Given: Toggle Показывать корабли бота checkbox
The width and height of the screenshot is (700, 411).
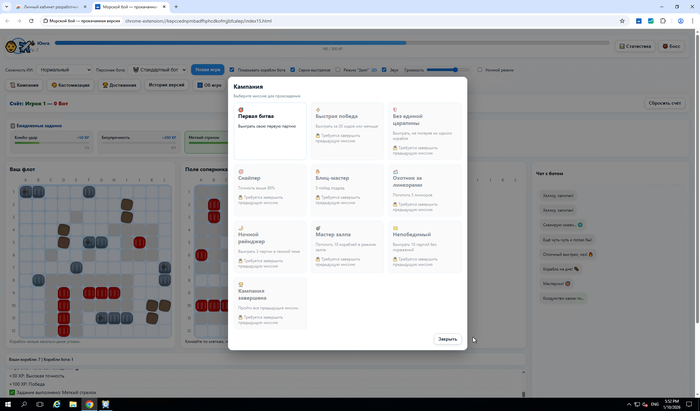Looking at the screenshot, I should click(233, 70).
